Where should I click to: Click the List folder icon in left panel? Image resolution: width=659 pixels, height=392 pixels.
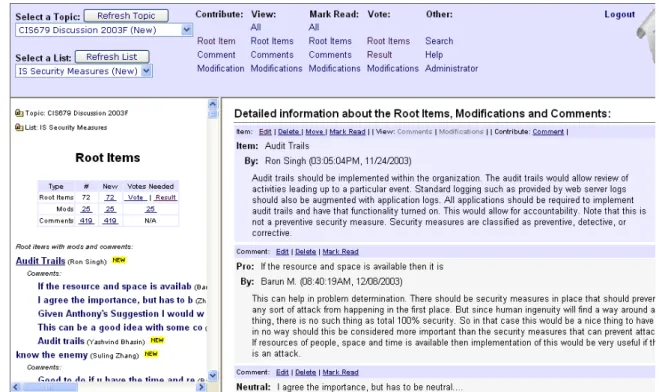pos(19,127)
